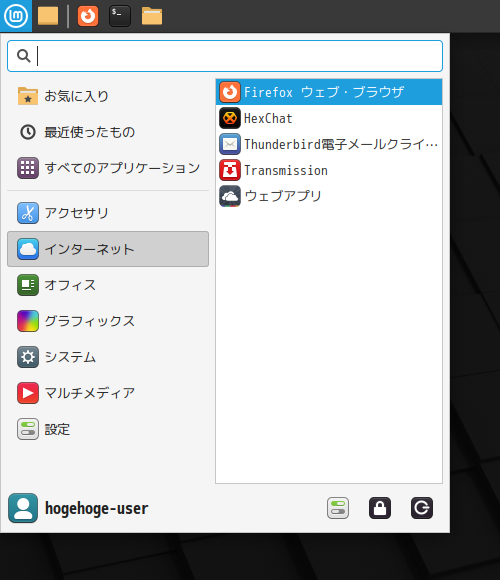500x580 pixels.
Task: Click the rainbow グラフィックス icon
Action: point(28,321)
